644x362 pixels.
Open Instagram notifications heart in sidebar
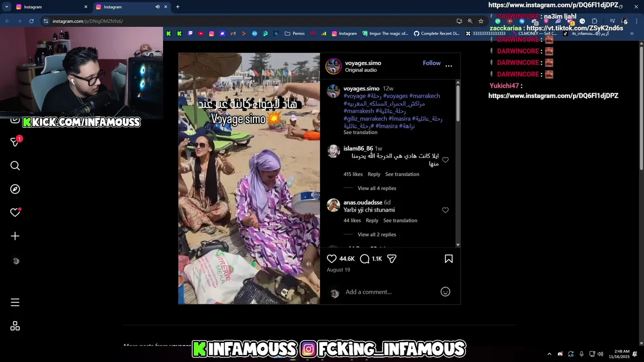point(15,213)
